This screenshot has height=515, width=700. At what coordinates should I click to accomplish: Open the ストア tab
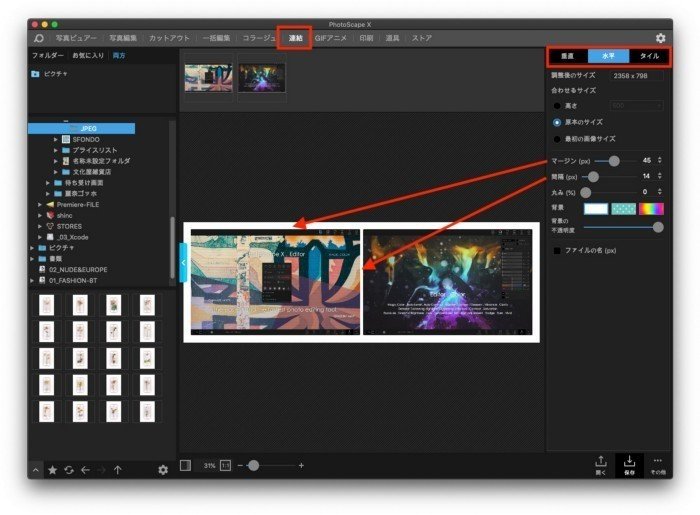tap(422, 38)
